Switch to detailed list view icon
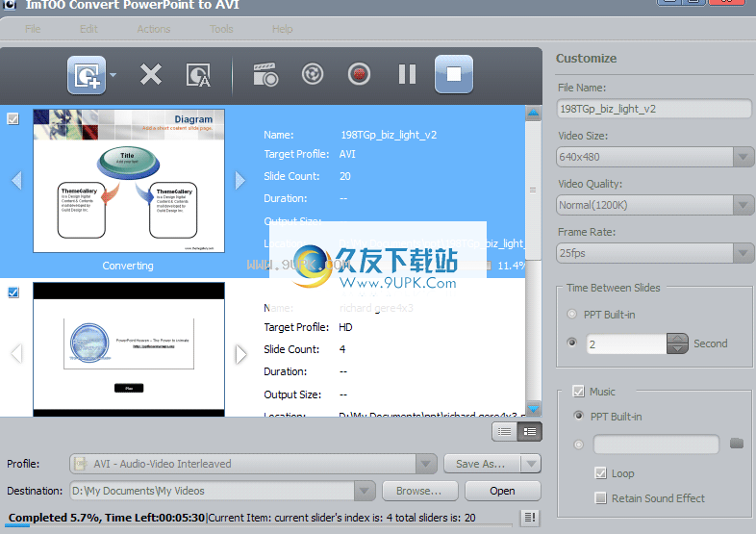Image resolution: width=756 pixels, height=534 pixels. (529, 431)
